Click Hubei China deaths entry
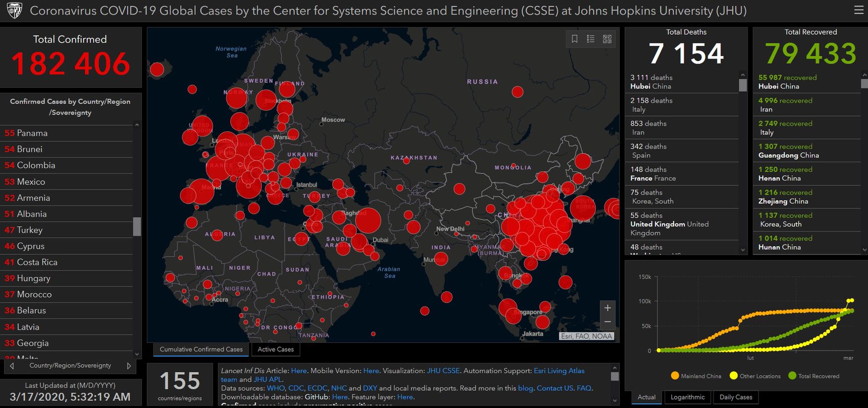The width and height of the screenshot is (868, 408). coord(682,82)
